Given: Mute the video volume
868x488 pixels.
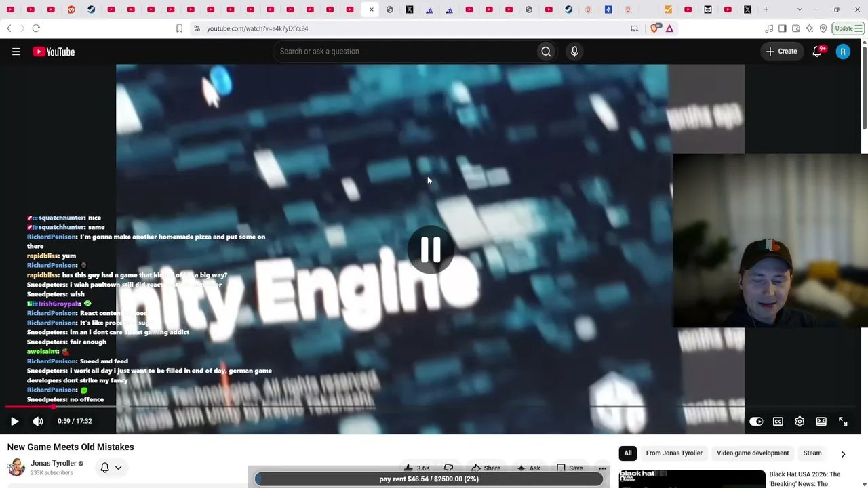Looking at the screenshot, I should coord(38,422).
